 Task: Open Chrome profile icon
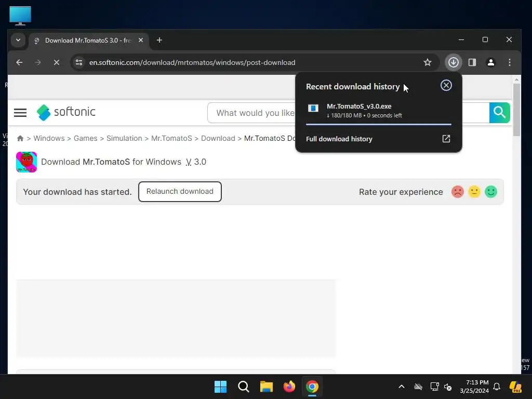pyautogui.click(x=491, y=62)
